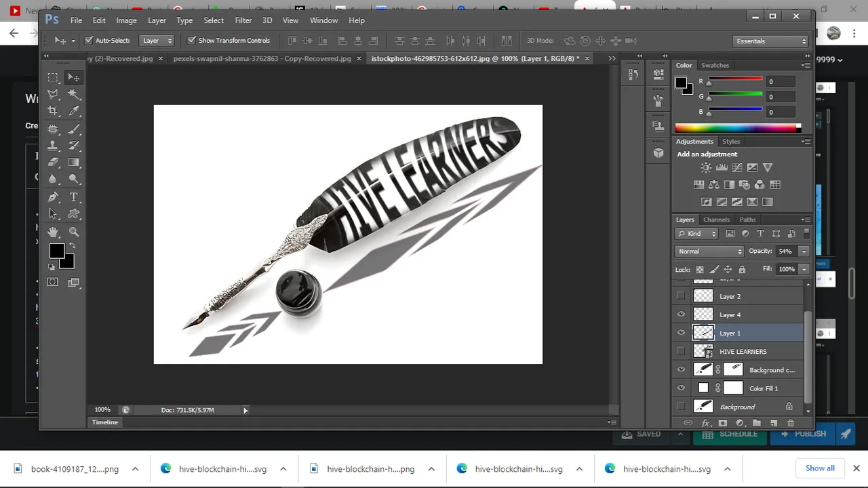
Task: Select the Dodge tool
Action: tap(74, 179)
